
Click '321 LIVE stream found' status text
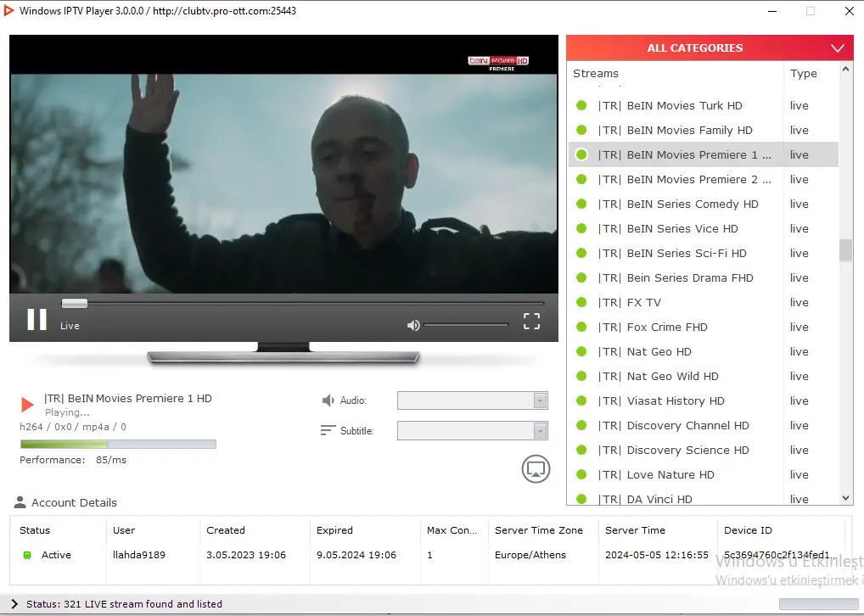tap(124, 604)
